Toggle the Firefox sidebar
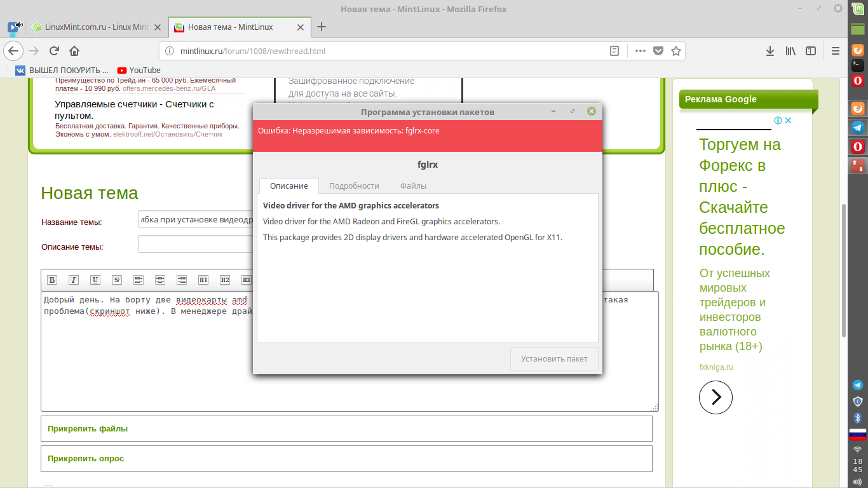The height and width of the screenshot is (488, 868). click(811, 51)
